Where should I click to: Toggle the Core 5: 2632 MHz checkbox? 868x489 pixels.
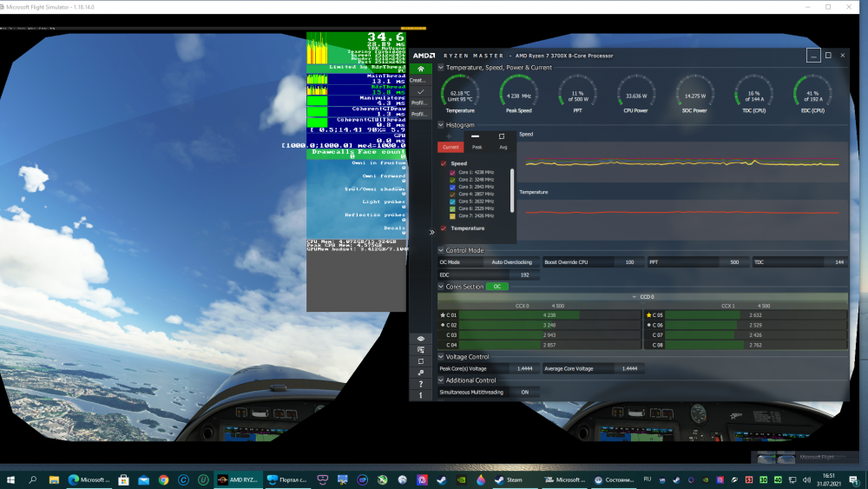[452, 202]
